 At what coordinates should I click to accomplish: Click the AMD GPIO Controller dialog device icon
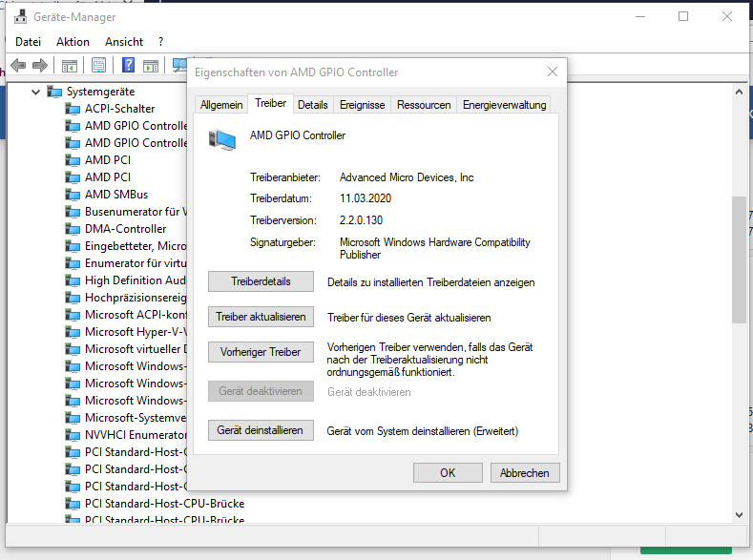[222, 139]
